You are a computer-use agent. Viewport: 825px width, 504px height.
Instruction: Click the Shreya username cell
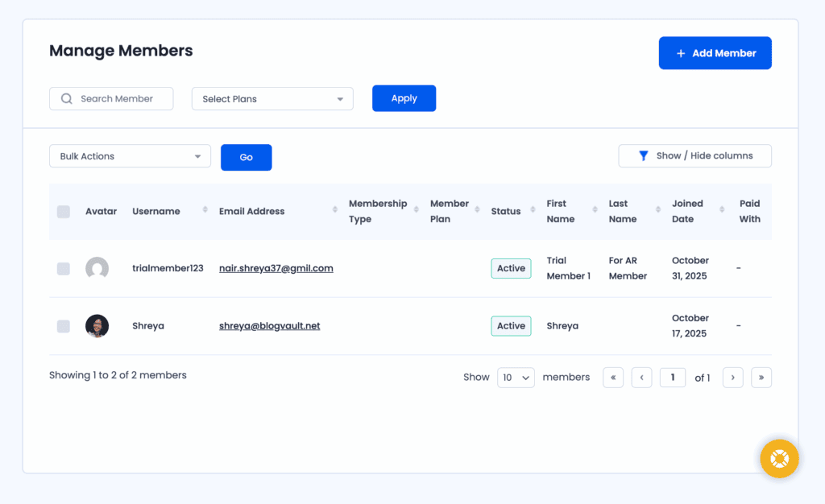[148, 326]
